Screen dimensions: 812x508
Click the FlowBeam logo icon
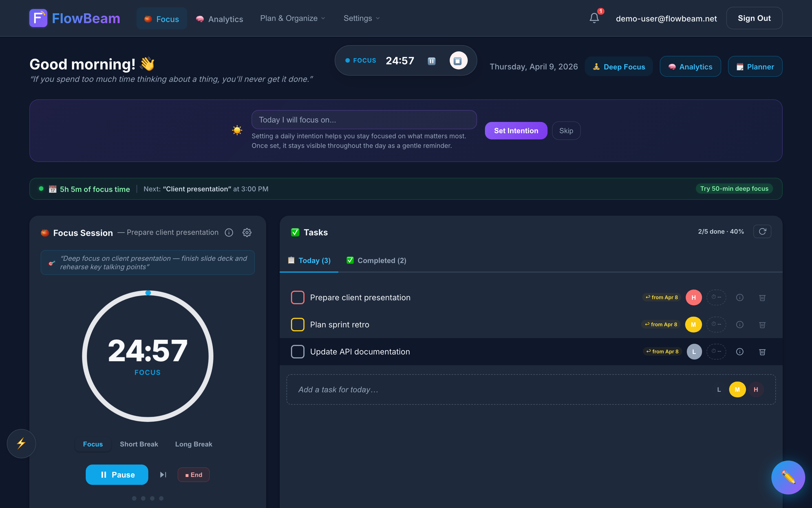click(38, 18)
